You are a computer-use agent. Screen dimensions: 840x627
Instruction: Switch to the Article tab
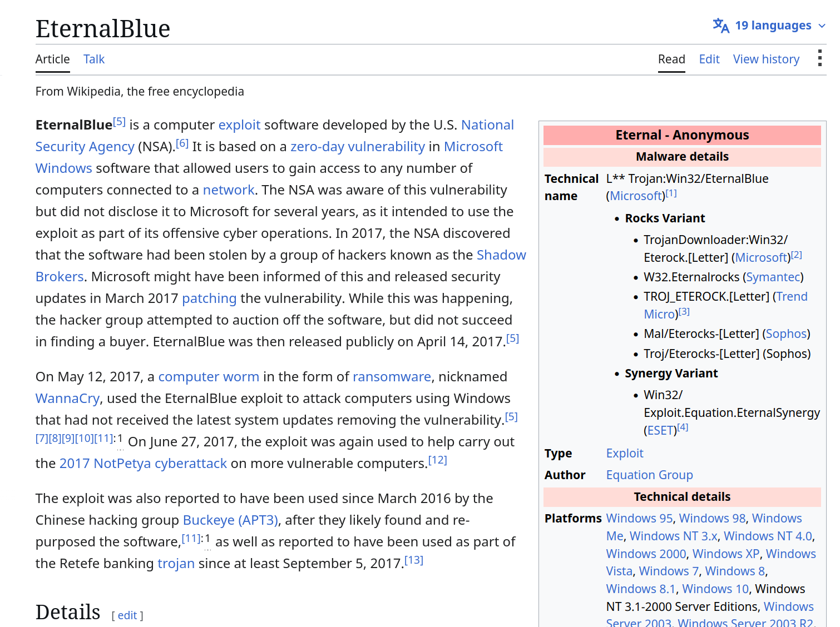53,59
